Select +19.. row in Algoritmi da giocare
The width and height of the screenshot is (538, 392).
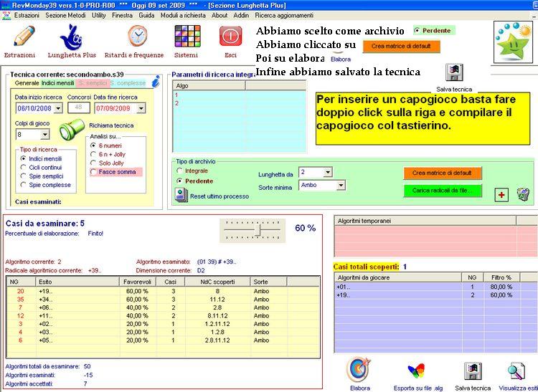coord(435,295)
